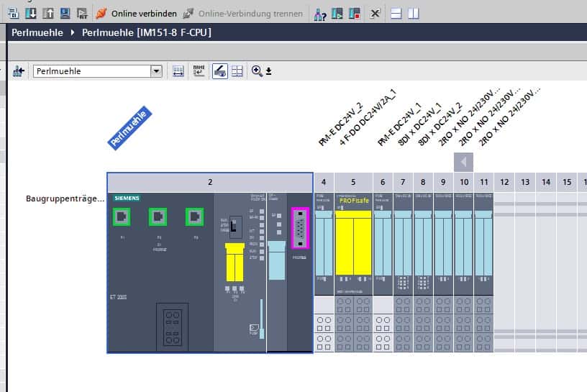Toggle the page break grid icon
The width and height of the screenshot is (587, 392).
[x=237, y=70]
